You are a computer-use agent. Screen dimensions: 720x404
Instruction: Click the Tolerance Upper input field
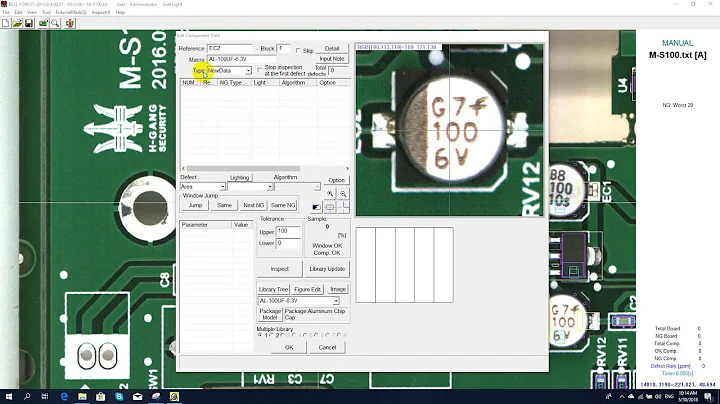[288, 231]
